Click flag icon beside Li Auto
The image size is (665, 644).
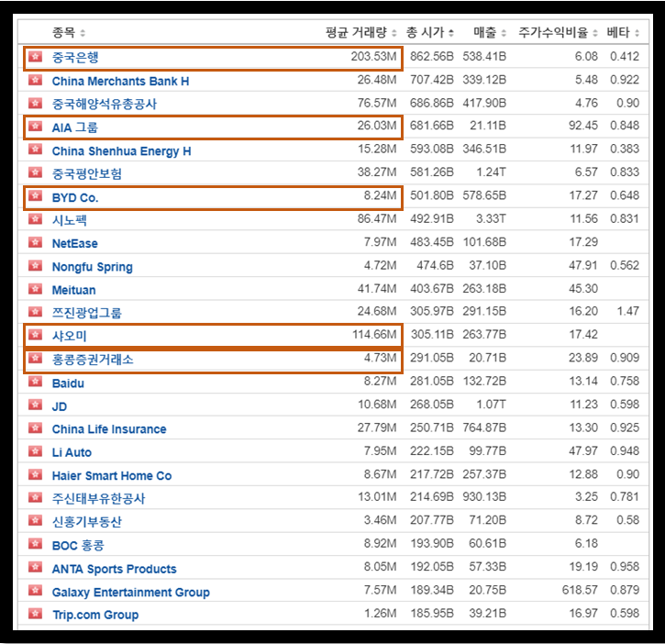coord(35,450)
